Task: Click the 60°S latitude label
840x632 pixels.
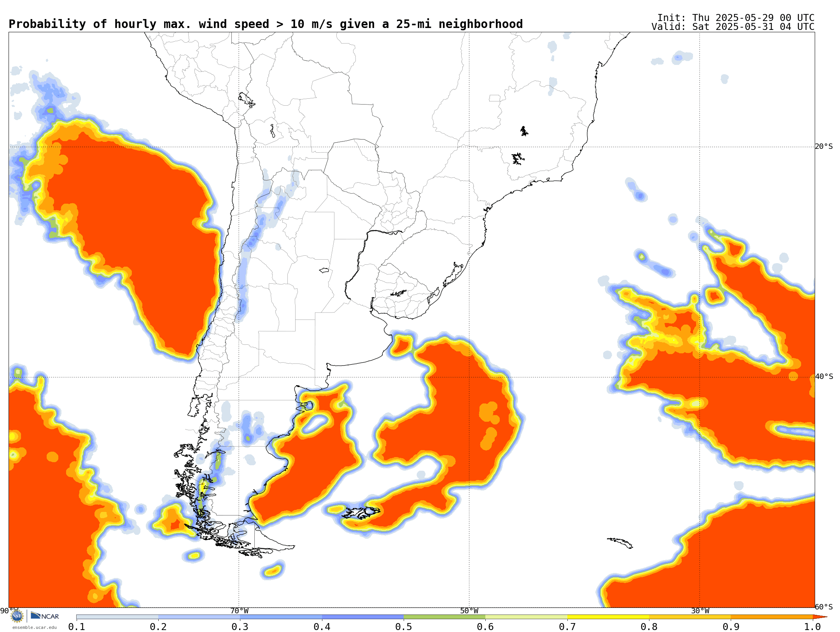Action: tap(824, 607)
